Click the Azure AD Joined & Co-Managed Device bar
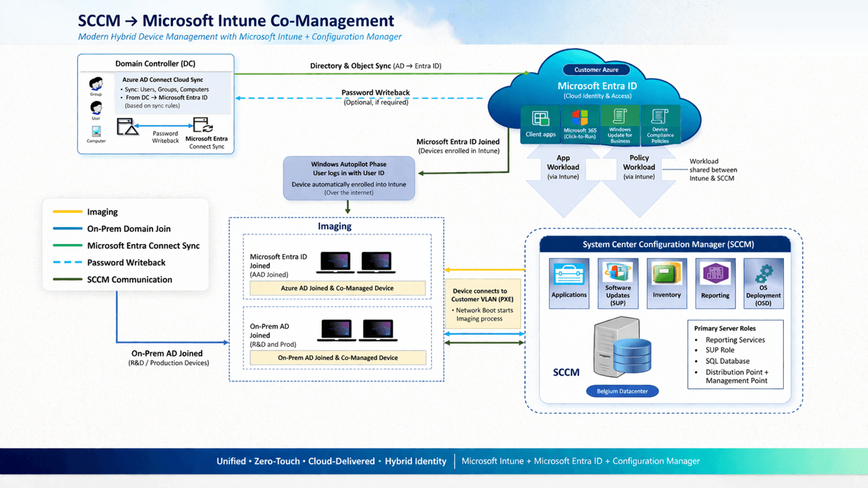 coord(338,289)
